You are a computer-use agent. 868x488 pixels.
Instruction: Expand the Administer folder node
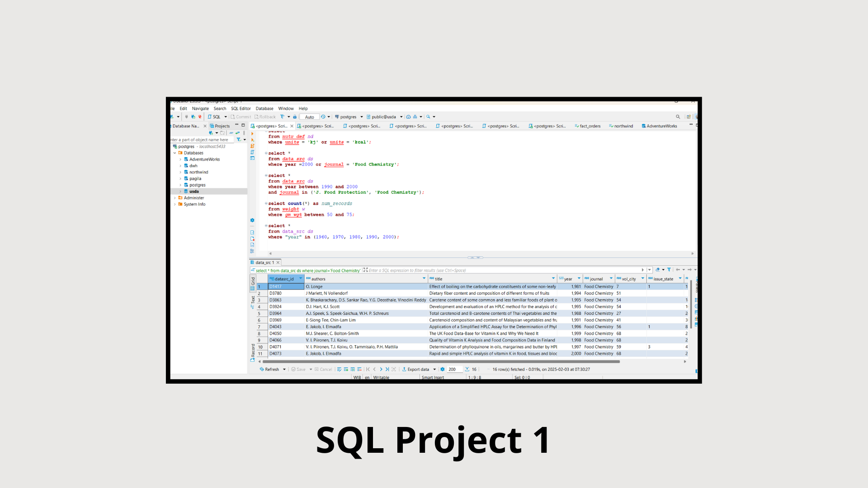(175, 198)
